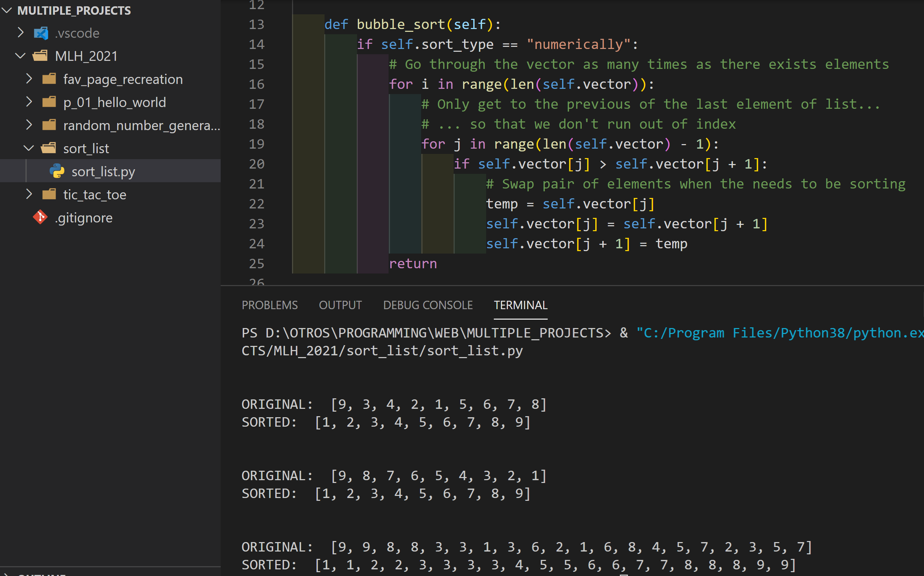
Task: Switch to the DEBUG CONSOLE tab
Action: coord(428,305)
